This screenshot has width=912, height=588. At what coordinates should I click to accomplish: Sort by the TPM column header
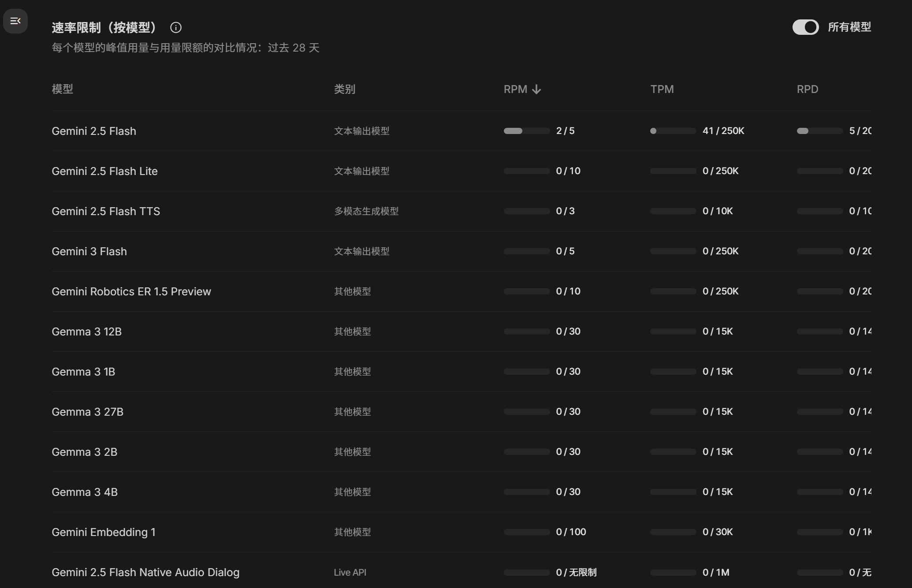[662, 89]
